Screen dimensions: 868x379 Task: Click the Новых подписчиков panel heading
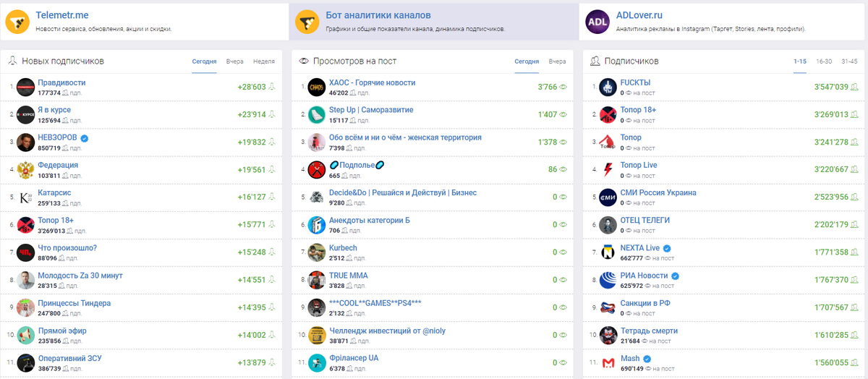63,61
